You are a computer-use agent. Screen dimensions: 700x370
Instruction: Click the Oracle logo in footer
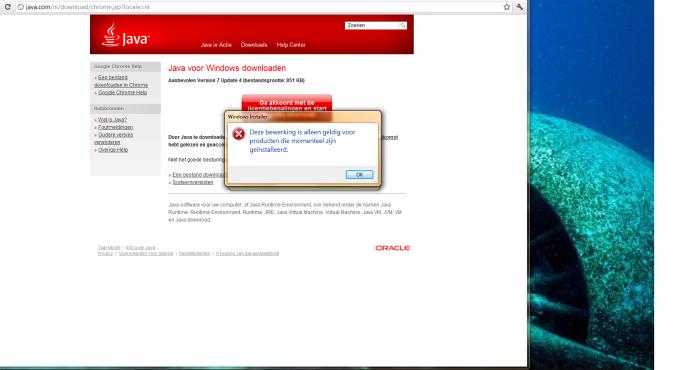coord(392,248)
